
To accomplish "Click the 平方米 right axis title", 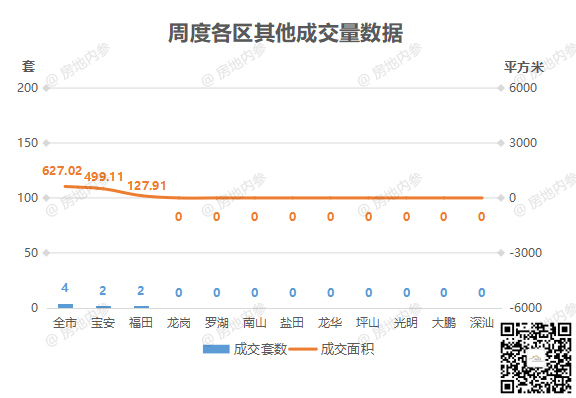I will coord(524,67).
